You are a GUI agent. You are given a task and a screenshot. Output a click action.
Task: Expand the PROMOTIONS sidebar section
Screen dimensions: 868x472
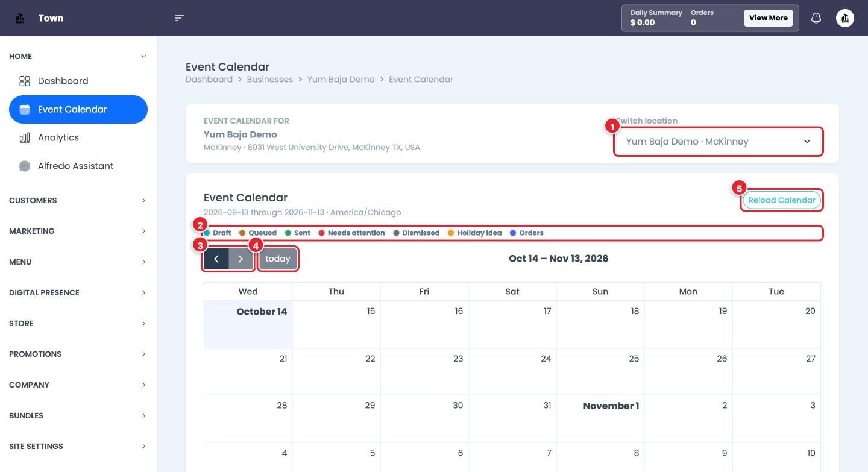[x=78, y=354]
